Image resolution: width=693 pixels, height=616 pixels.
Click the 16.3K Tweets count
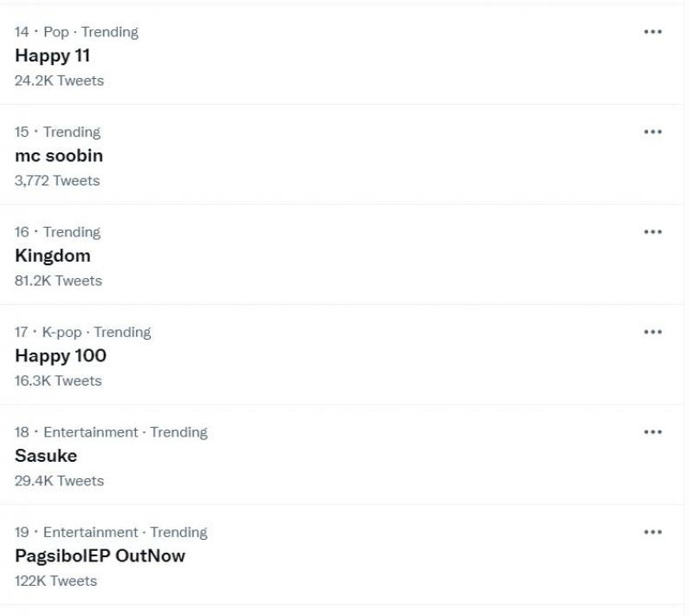58,381
